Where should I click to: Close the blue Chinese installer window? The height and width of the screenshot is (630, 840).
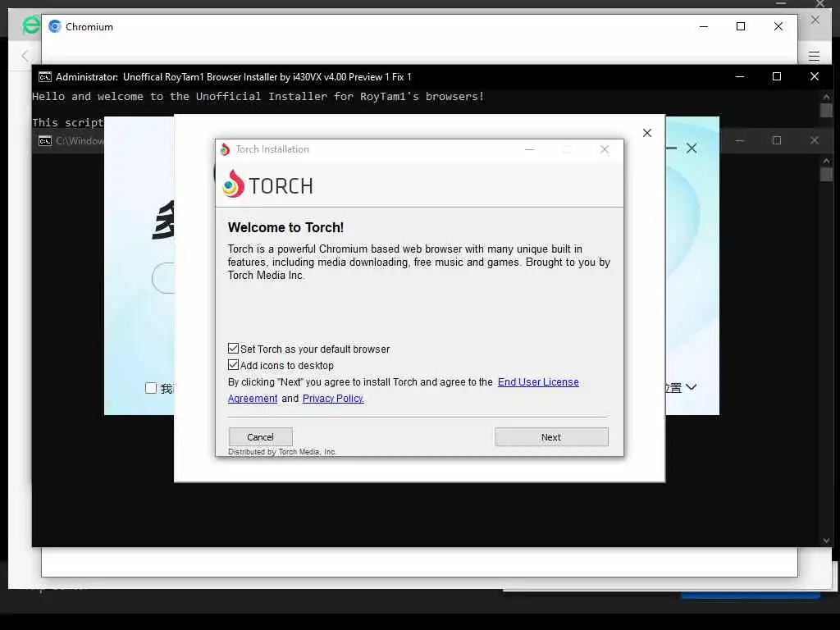(x=692, y=148)
